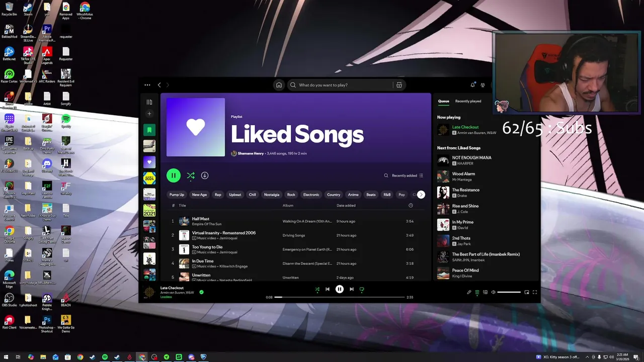Select the Half Mast track row
The height and width of the screenshot is (362, 644).
[296, 221]
